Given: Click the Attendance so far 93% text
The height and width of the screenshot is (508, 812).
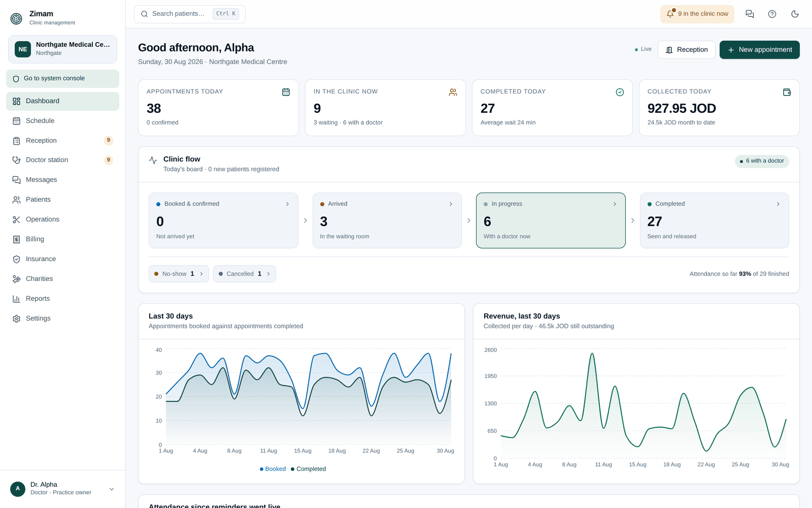Looking at the screenshot, I should (x=739, y=274).
